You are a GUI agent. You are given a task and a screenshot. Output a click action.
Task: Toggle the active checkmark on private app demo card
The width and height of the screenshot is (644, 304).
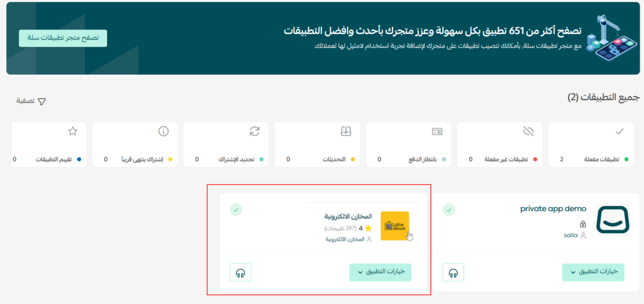pos(449,209)
